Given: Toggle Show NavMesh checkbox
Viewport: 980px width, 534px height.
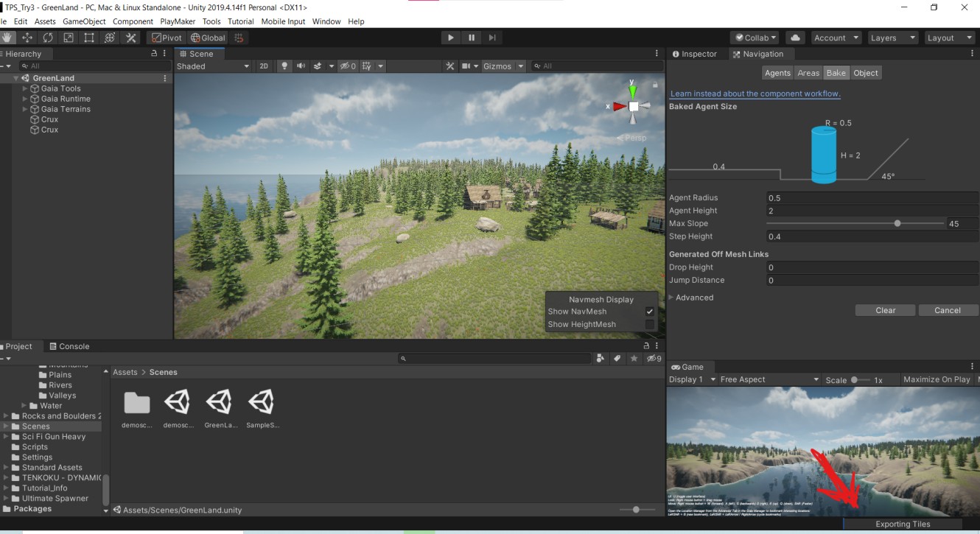Looking at the screenshot, I should 649,312.
